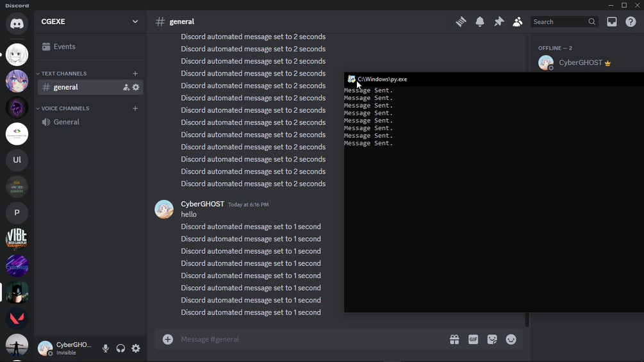This screenshot has height=362, width=644.
Task: Open the UI server
Action: (x=17, y=160)
